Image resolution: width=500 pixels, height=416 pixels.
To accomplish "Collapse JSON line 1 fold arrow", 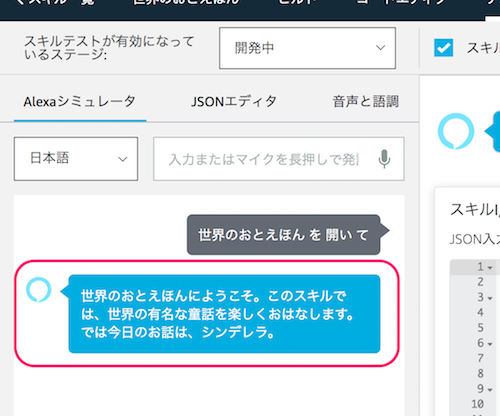I will click(x=490, y=268).
